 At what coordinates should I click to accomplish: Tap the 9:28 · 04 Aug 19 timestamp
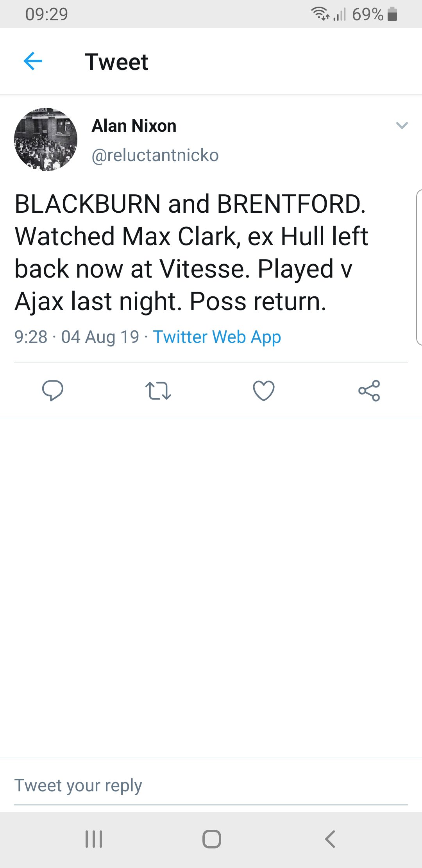point(77,337)
